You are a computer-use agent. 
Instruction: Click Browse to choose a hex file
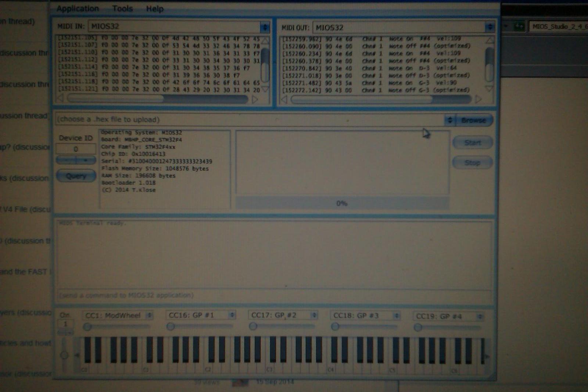tap(473, 120)
